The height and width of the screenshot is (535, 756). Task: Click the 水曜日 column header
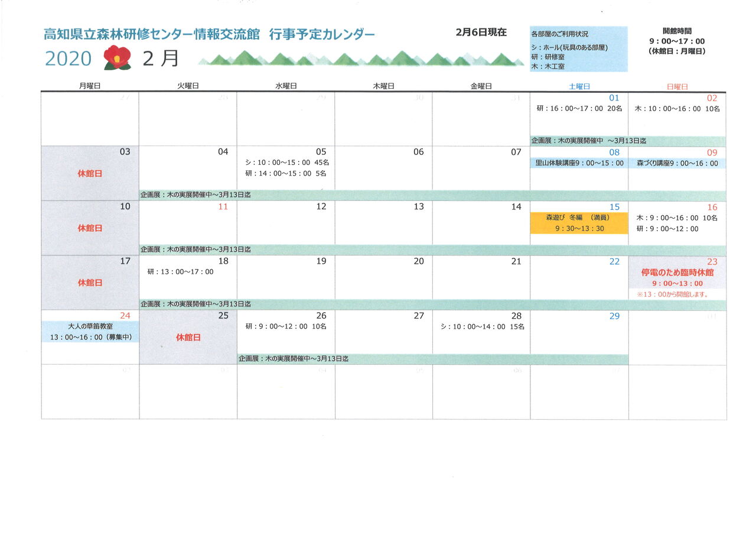pyautogui.click(x=286, y=86)
